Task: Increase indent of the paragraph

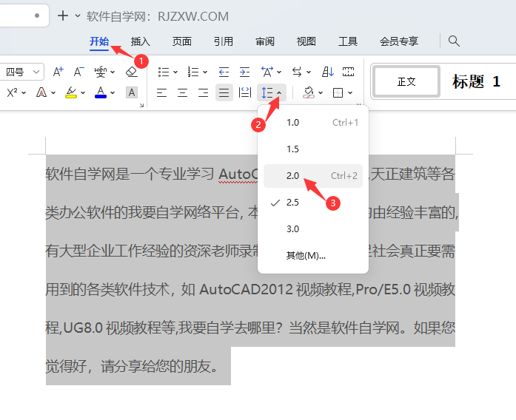Action: pyautogui.click(x=244, y=72)
